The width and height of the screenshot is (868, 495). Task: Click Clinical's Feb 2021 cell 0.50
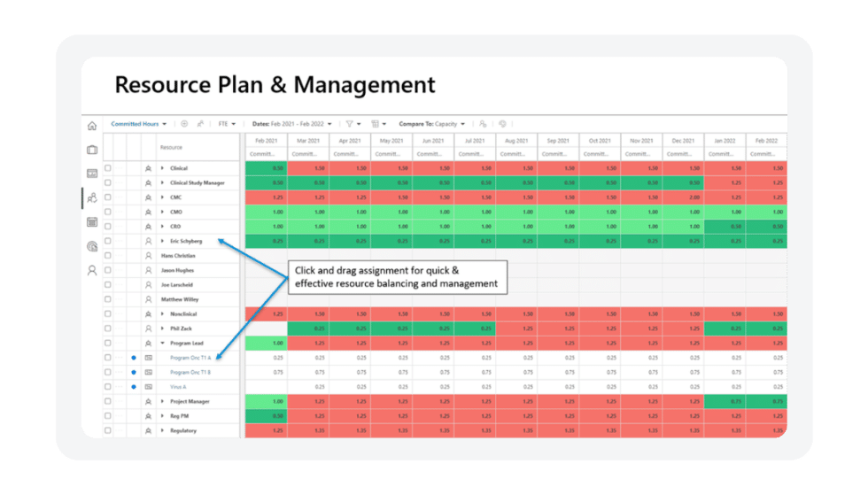(267, 168)
